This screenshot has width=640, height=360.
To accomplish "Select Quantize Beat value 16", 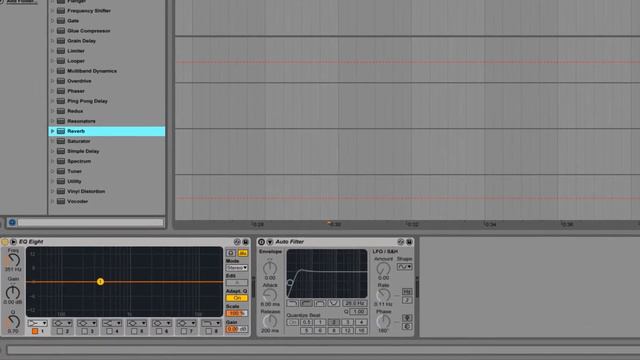I will click(361, 330).
